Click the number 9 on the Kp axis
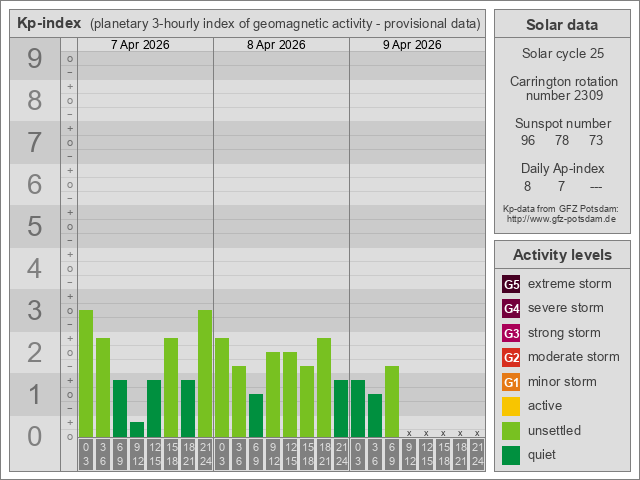Image resolution: width=640 pixels, height=480 pixels. (35, 60)
